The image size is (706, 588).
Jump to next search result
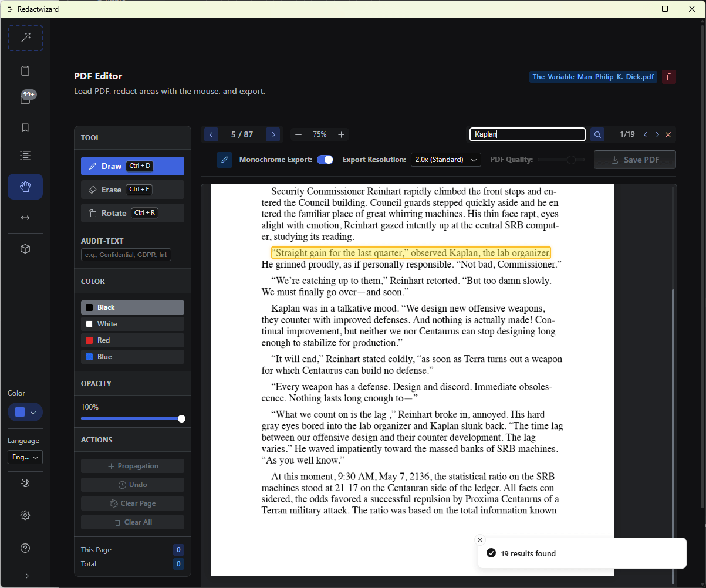657,134
